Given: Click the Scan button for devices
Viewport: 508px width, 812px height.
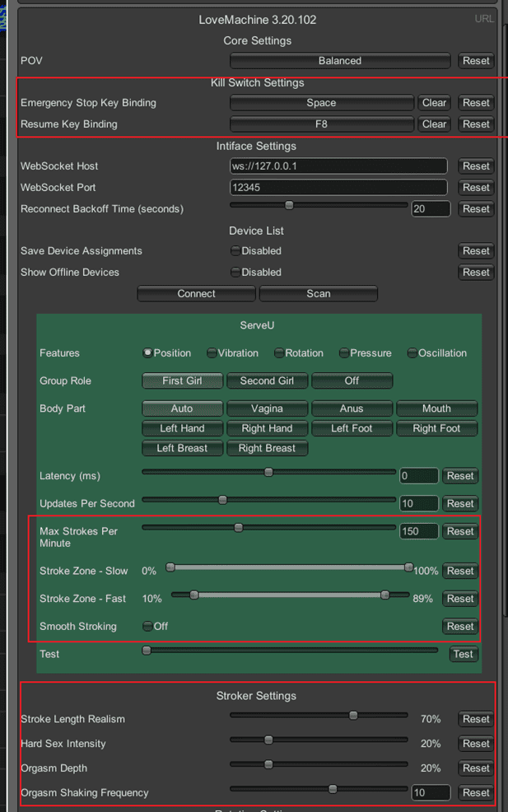Looking at the screenshot, I should 319,294.
